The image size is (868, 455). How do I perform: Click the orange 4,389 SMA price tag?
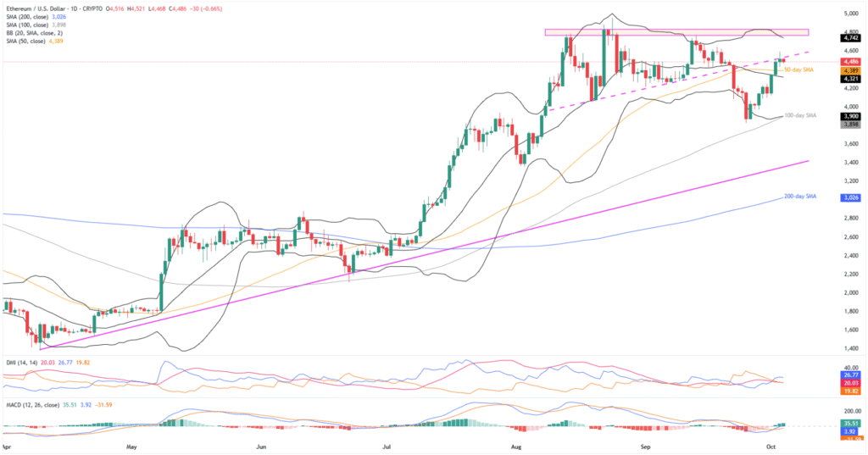click(851, 70)
